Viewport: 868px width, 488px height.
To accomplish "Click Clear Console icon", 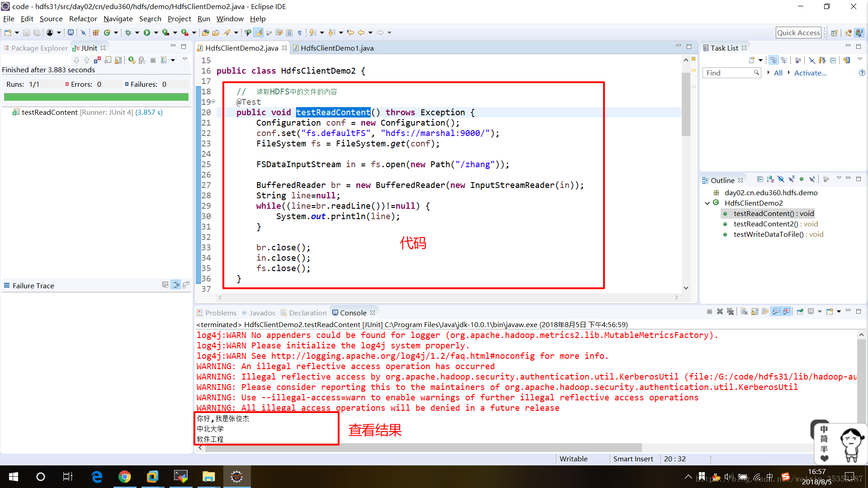I will click(x=744, y=311).
